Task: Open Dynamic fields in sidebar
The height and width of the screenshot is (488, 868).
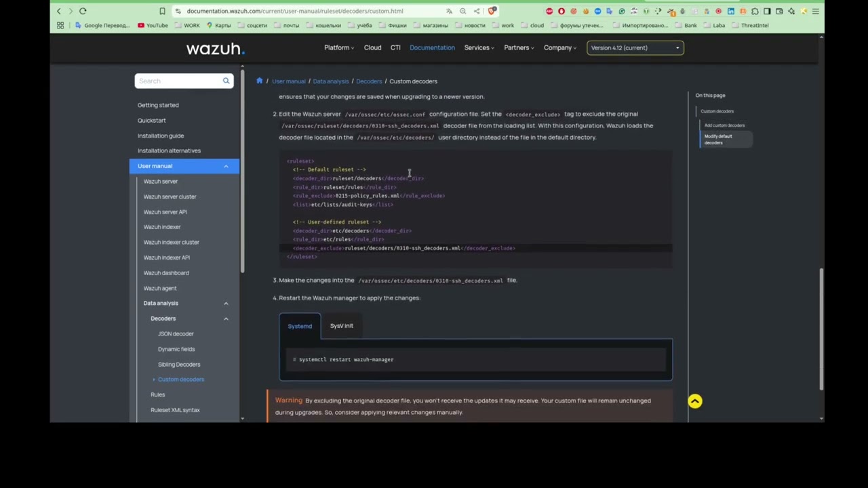Action: [176, 349]
